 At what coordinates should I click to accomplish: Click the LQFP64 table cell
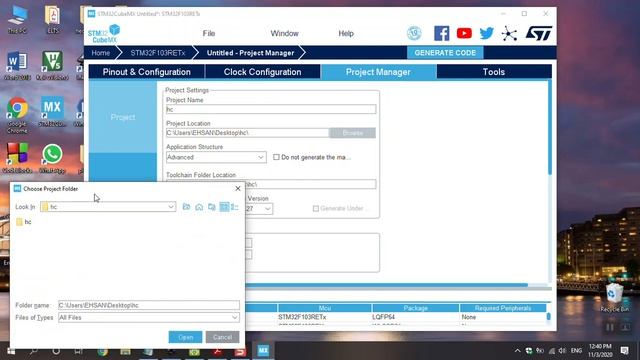[x=383, y=317]
